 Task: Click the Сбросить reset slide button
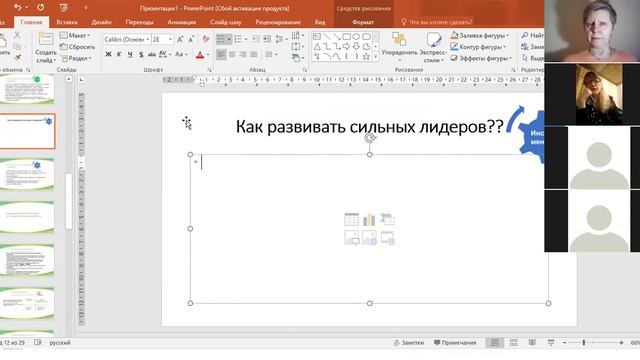[78, 47]
